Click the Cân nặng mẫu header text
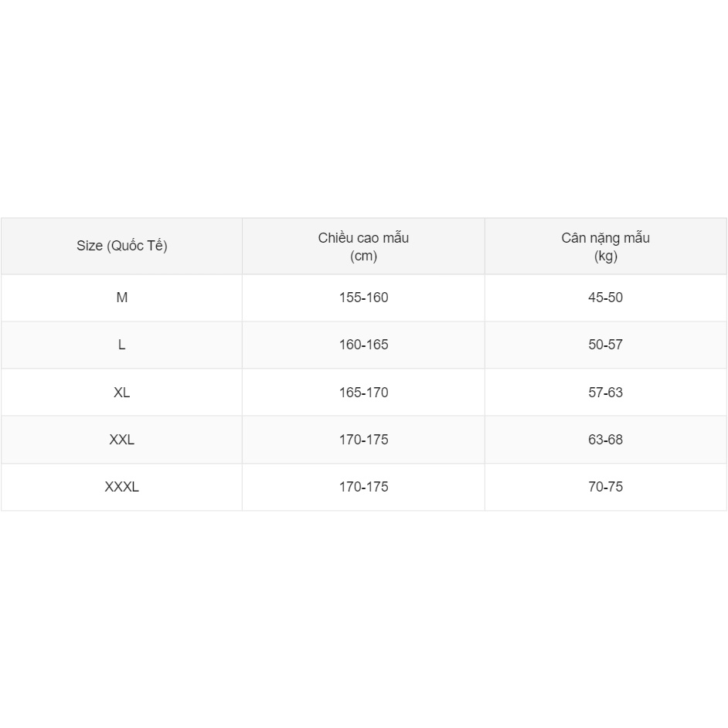 pyautogui.click(x=605, y=238)
